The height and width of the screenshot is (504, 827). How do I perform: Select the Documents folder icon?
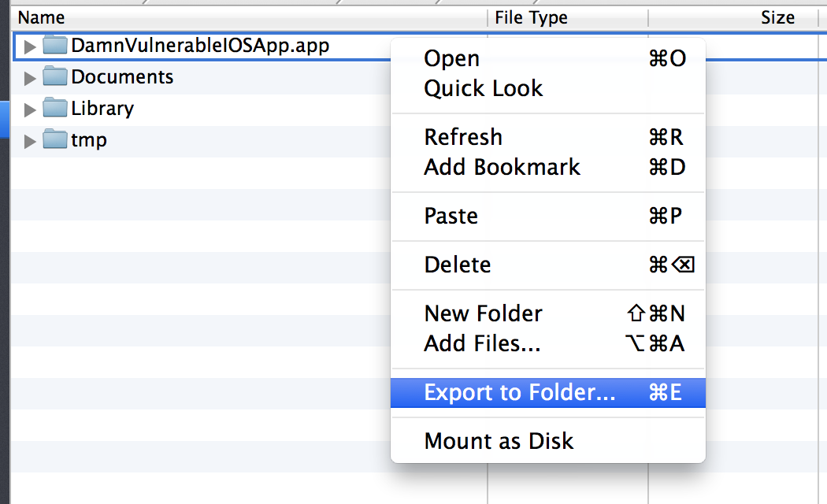pyautogui.click(x=55, y=76)
